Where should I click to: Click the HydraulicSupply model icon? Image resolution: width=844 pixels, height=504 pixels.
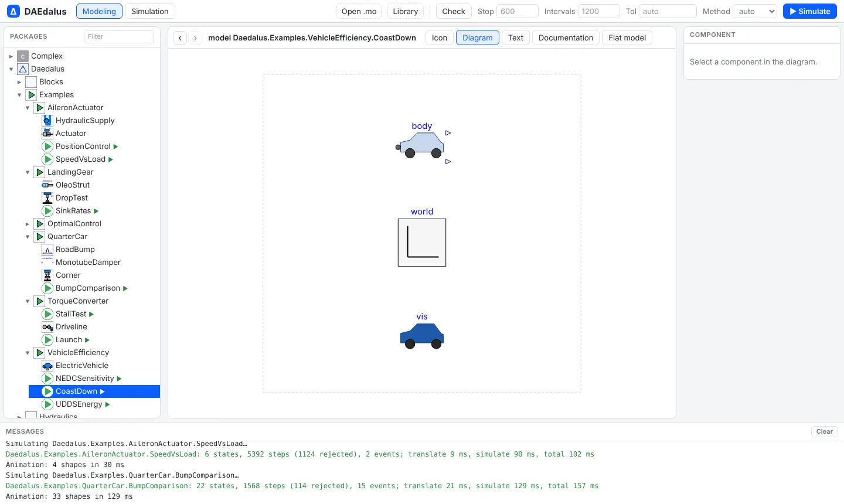47,121
